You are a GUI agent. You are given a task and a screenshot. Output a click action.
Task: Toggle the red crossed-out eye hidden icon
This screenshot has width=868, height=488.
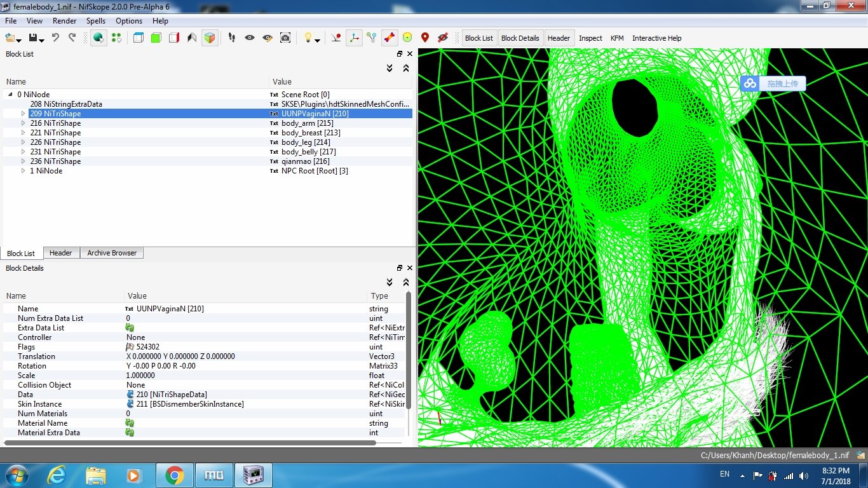pyautogui.click(x=443, y=38)
